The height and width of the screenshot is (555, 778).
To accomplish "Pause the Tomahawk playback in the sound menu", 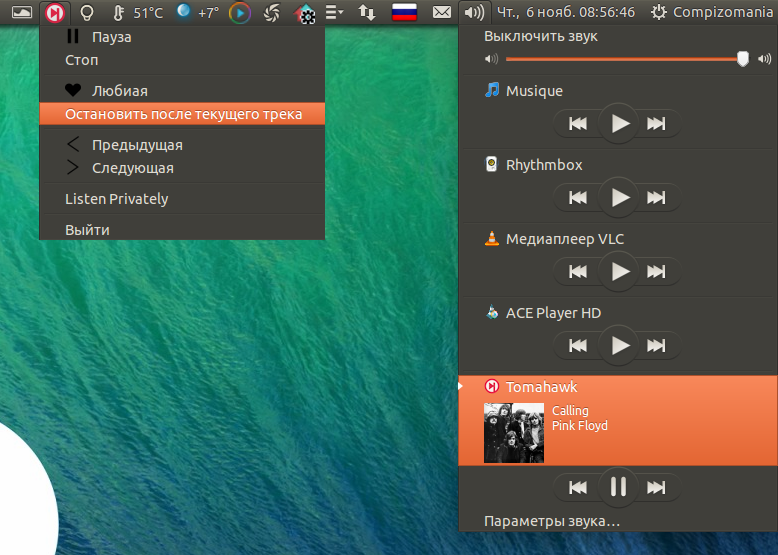I will click(x=618, y=488).
